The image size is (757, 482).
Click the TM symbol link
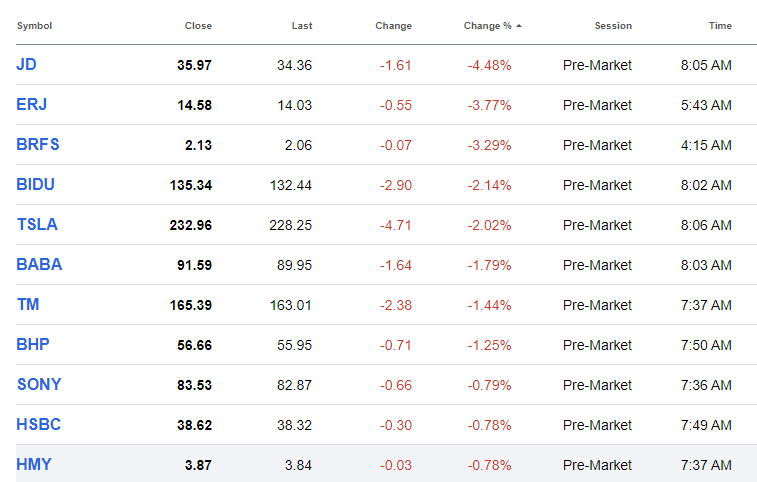(28, 304)
